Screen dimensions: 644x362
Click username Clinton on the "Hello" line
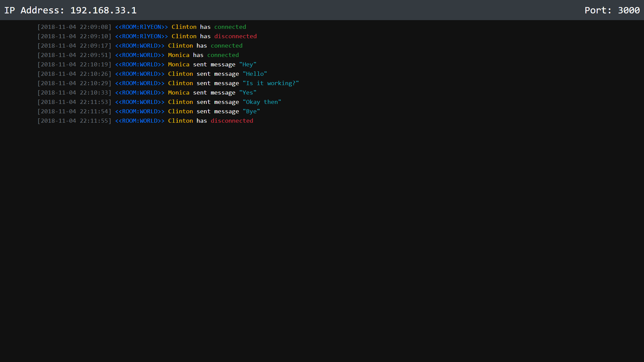(180, 74)
